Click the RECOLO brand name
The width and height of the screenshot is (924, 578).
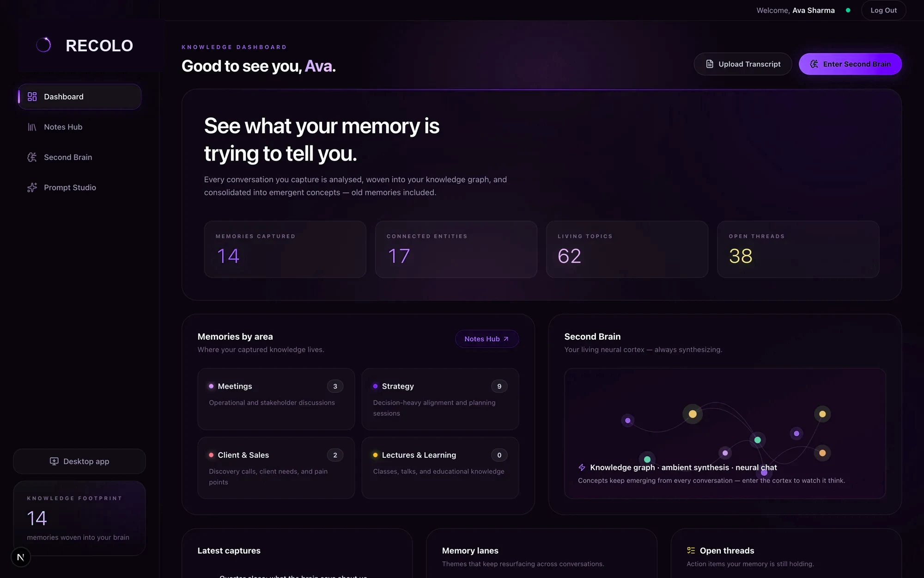tap(99, 46)
